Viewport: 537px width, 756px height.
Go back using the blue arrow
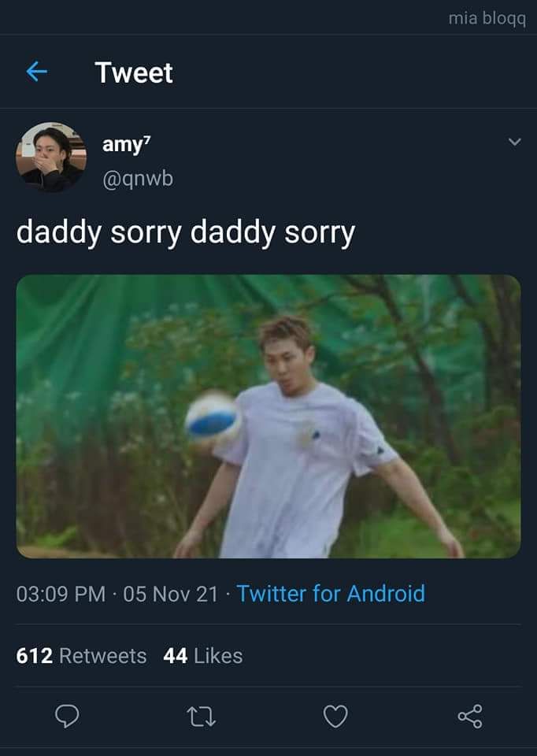point(37,72)
